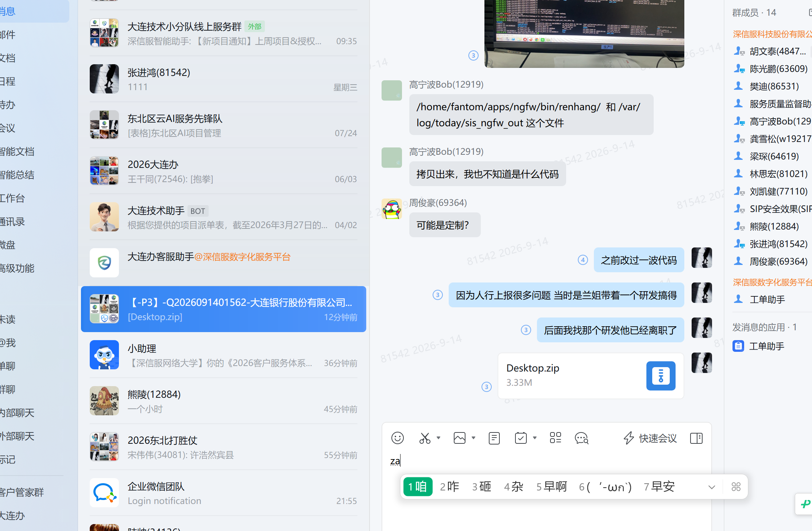The width and height of the screenshot is (812, 531).
Task: Select IME candidate 7 早安
Action: [659, 486]
